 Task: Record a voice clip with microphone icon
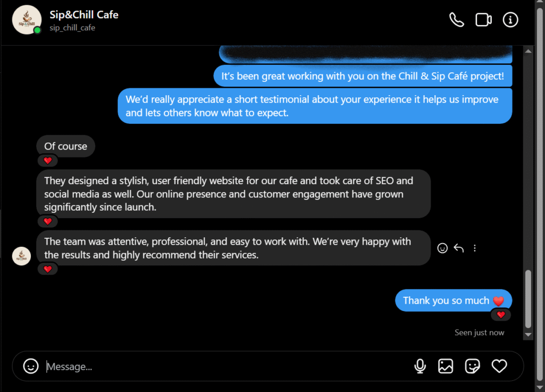point(420,366)
